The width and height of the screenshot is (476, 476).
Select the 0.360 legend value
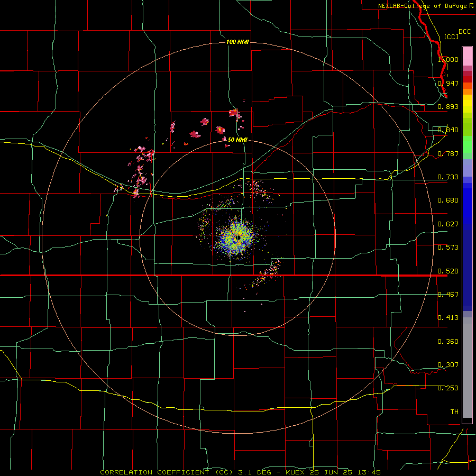click(448, 342)
